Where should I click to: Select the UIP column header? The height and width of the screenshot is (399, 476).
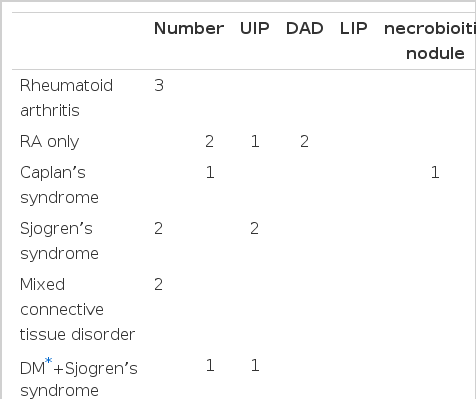pyautogui.click(x=255, y=28)
